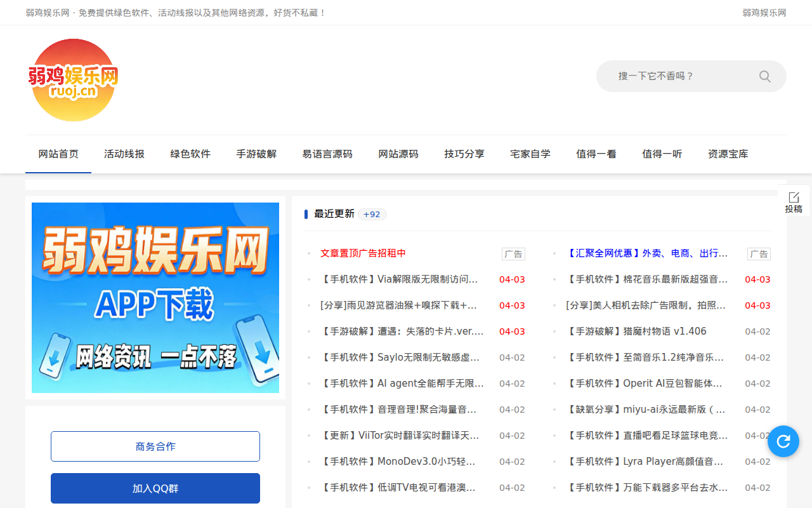This screenshot has width=812, height=508.
Task: Click the +92 update count badge
Action: pyautogui.click(x=372, y=214)
